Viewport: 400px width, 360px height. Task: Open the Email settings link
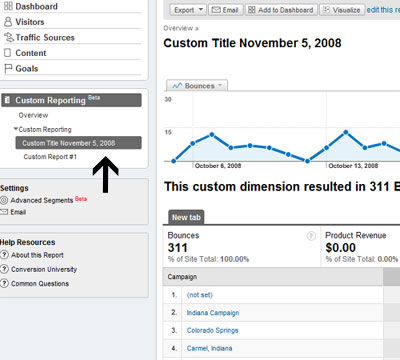click(x=18, y=212)
